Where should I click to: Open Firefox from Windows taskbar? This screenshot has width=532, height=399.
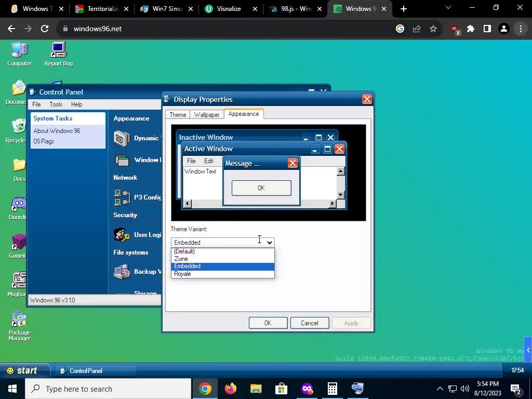click(230, 389)
